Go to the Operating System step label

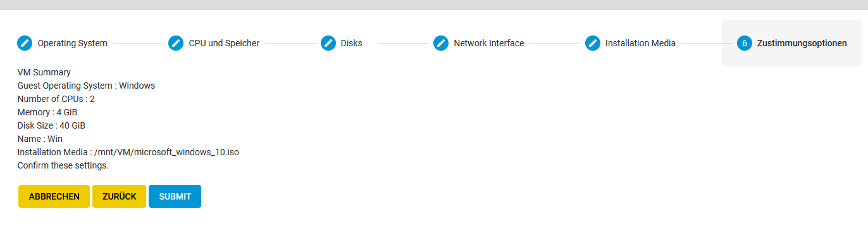72,43
